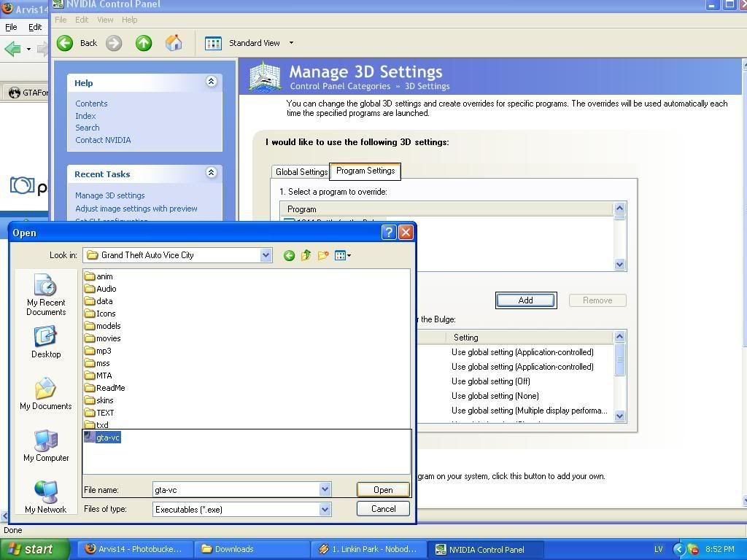Go to Desktop in places bar
The image size is (747, 560).
click(x=46, y=343)
